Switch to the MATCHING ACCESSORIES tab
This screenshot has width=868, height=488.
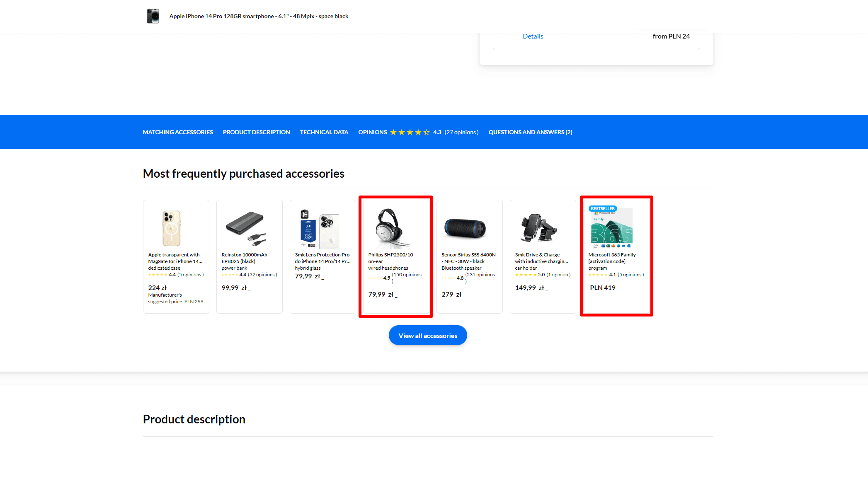(177, 132)
